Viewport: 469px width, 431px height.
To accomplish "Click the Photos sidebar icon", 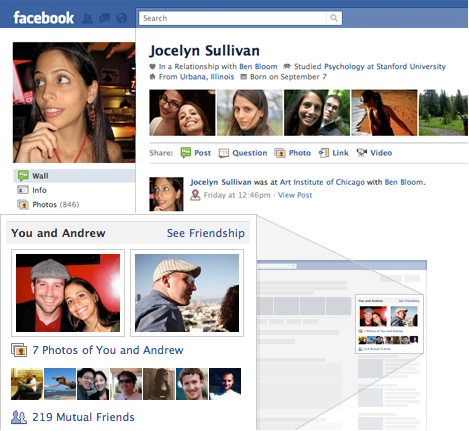I will point(23,204).
